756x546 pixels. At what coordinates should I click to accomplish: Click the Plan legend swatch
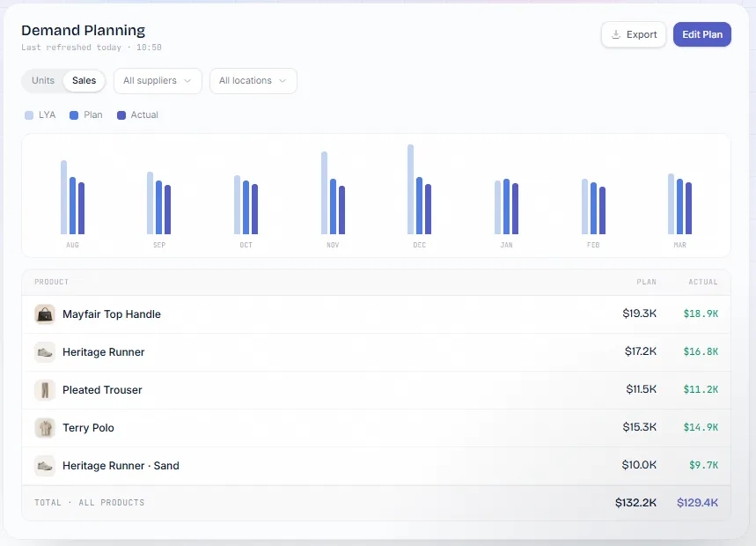(74, 115)
